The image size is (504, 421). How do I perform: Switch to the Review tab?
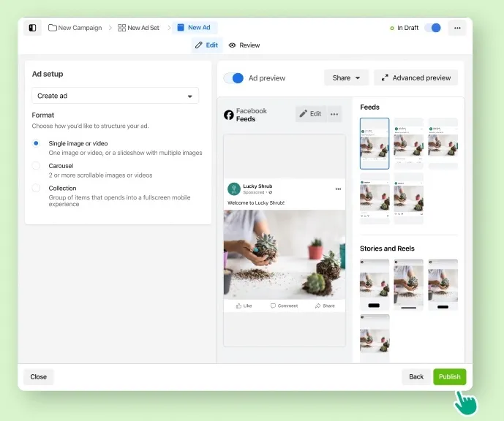click(x=244, y=45)
